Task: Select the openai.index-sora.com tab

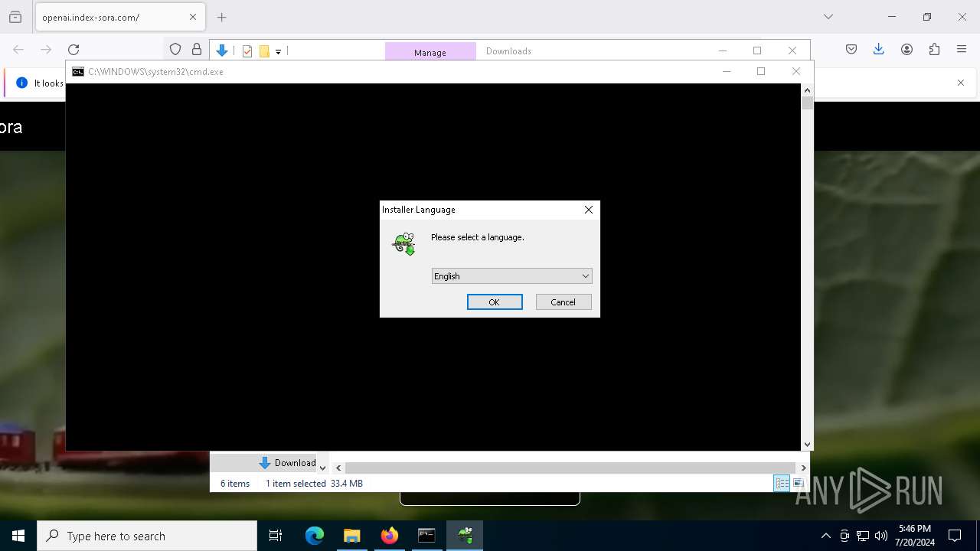Action: pos(119,17)
